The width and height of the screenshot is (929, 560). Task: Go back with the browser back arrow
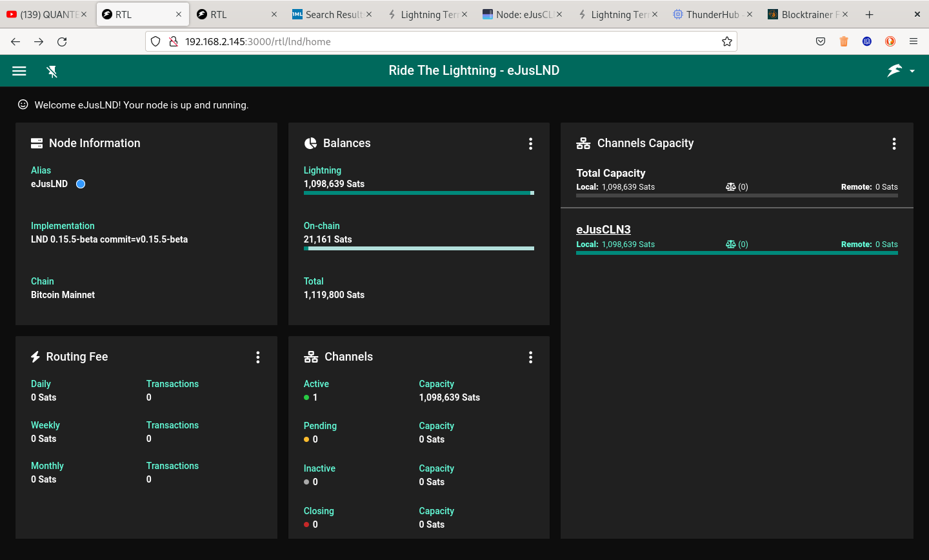coord(15,41)
